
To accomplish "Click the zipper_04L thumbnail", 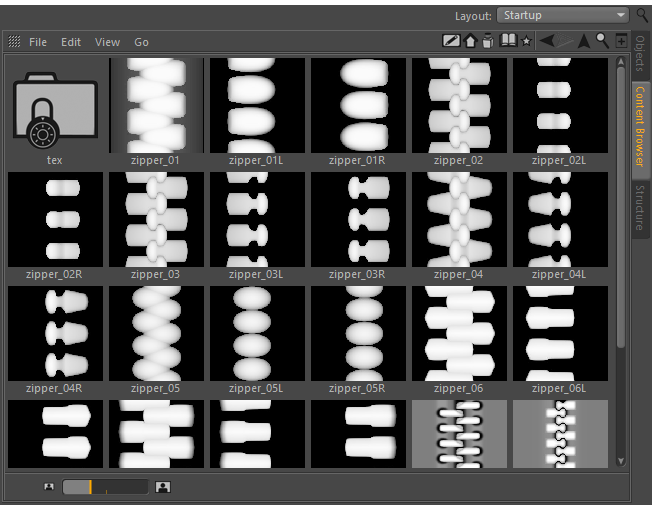I will (561, 219).
